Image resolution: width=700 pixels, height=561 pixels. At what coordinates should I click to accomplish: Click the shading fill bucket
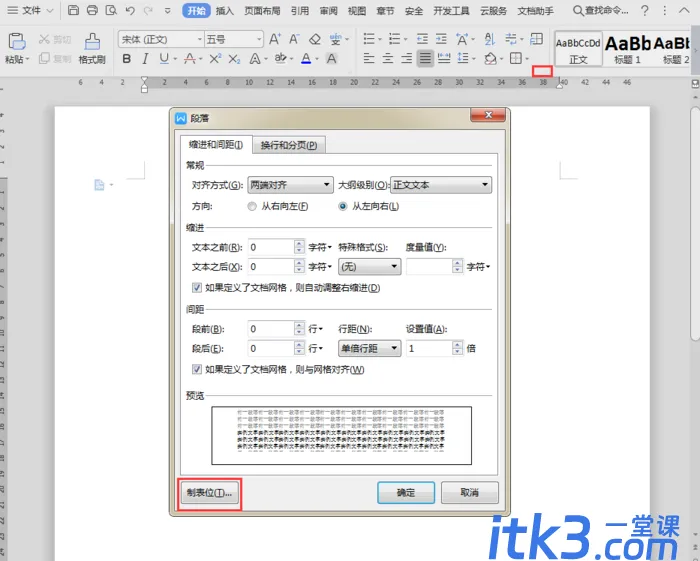coord(490,58)
